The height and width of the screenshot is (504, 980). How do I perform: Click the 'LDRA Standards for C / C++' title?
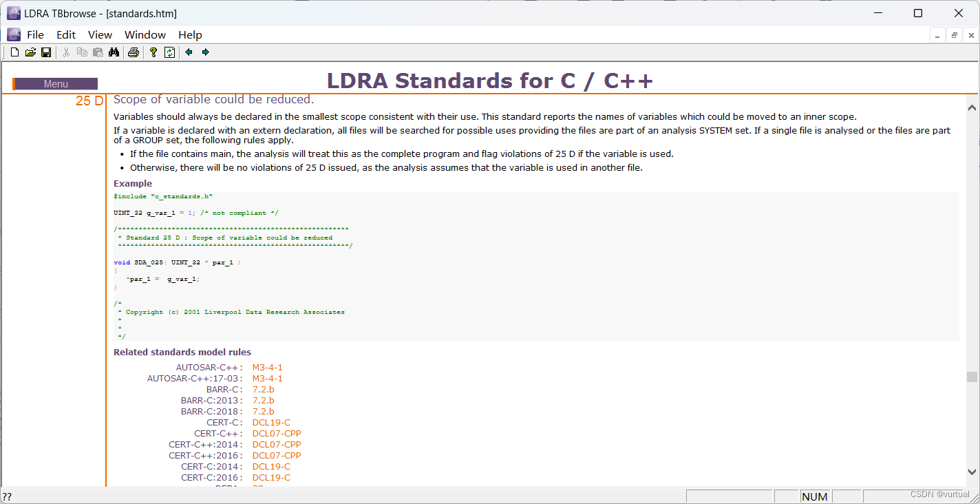(x=489, y=81)
